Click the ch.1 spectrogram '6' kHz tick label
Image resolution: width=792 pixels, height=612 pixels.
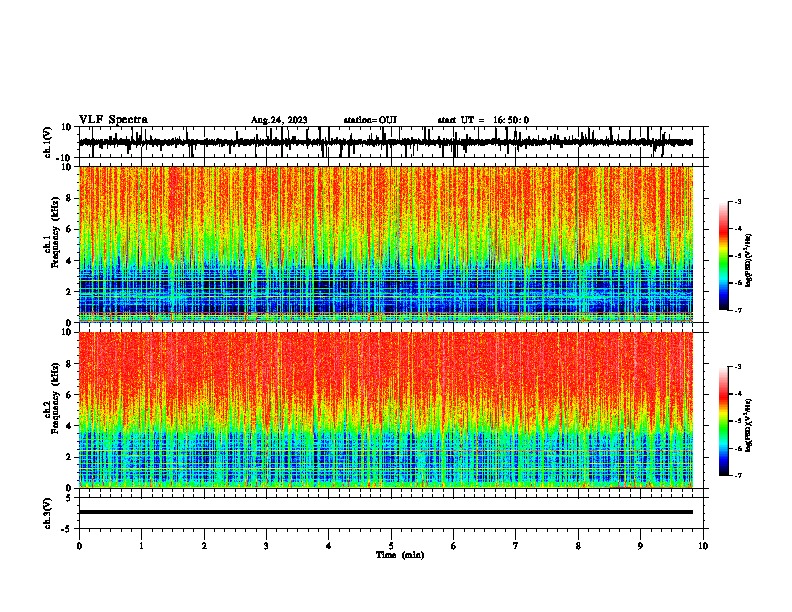click(x=69, y=229)
